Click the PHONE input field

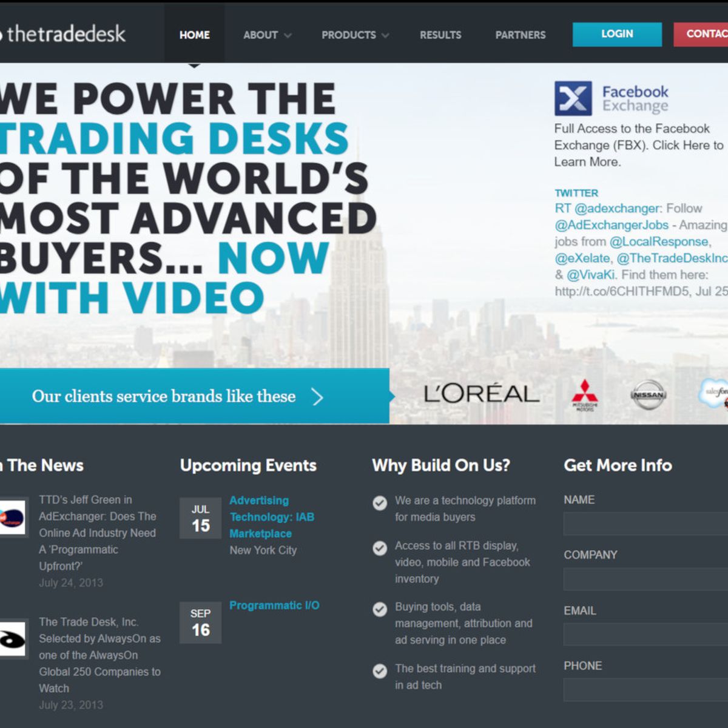coord(645,690)
